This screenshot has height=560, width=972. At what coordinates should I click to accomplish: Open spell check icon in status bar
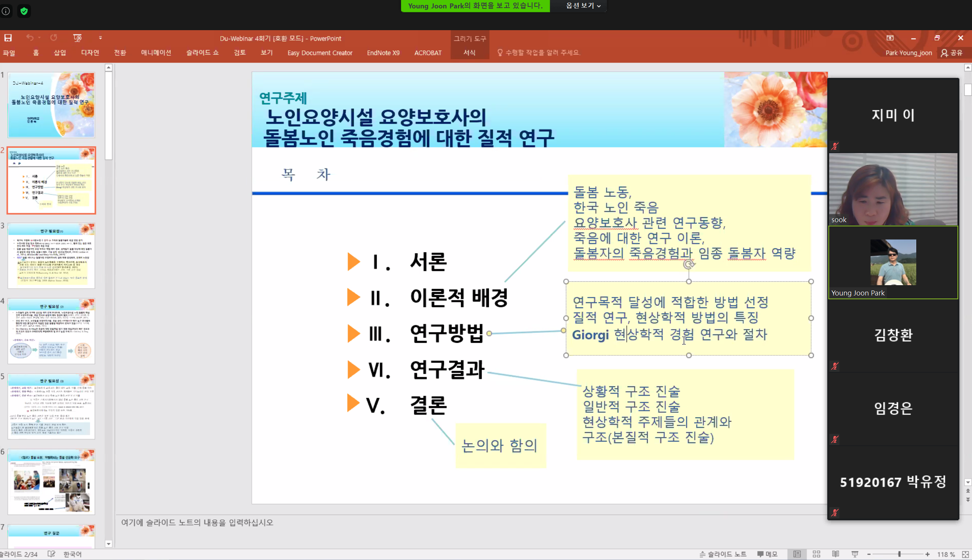tap(51, 554)
